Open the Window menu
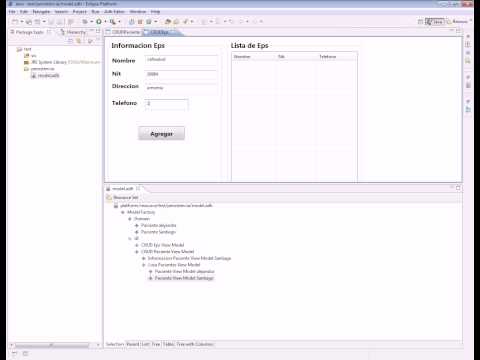 (138, 12)
